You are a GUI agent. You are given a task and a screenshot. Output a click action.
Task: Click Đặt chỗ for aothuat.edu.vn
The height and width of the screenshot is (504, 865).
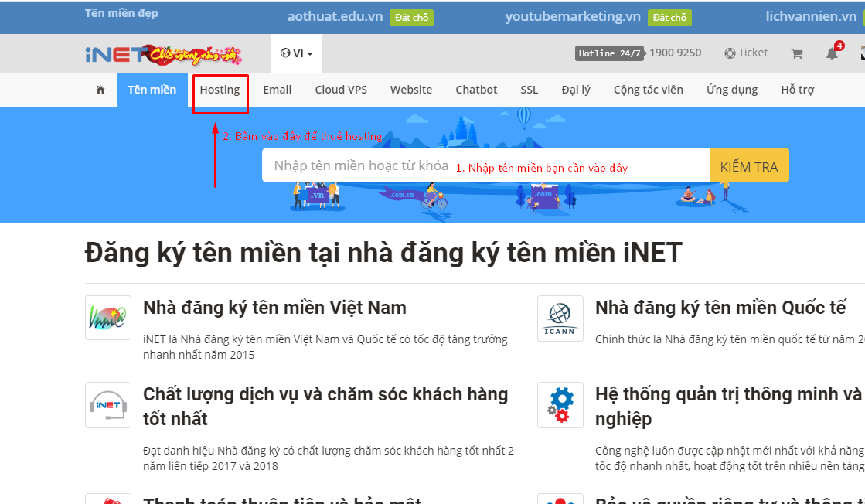tap(411, 18)
